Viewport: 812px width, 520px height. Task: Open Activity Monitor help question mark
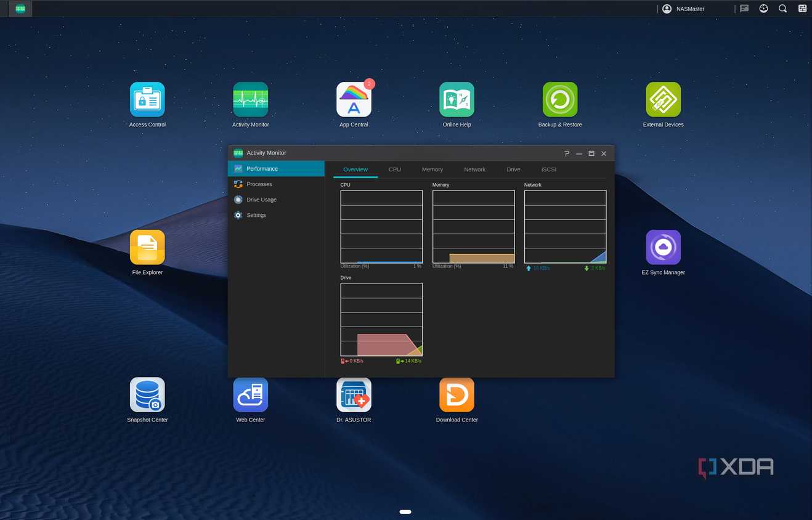pyautogui.click(x=567, y=153)
